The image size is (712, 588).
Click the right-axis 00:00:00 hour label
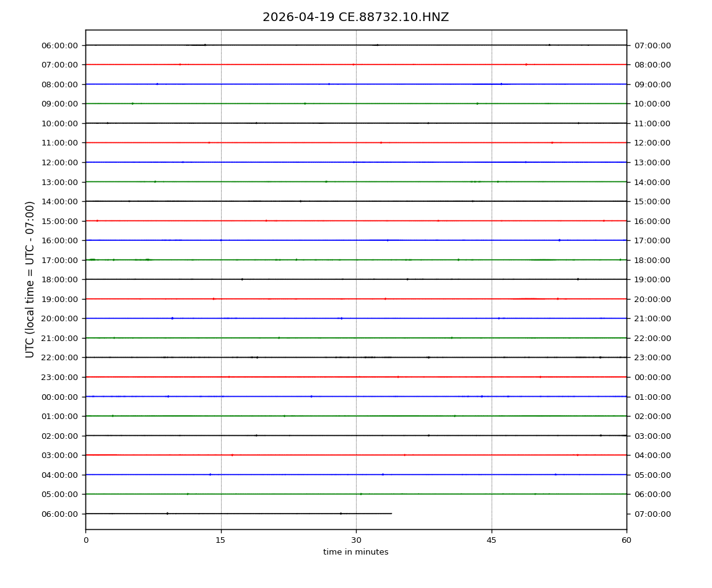click(652, 377)
